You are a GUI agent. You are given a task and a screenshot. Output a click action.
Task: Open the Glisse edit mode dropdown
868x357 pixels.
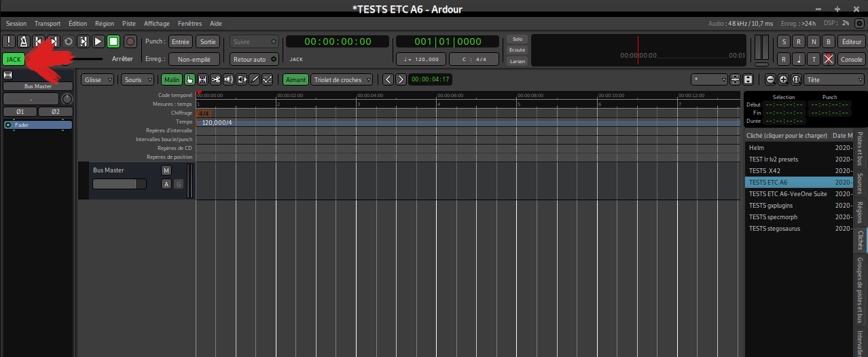click(x=98, y=79)
